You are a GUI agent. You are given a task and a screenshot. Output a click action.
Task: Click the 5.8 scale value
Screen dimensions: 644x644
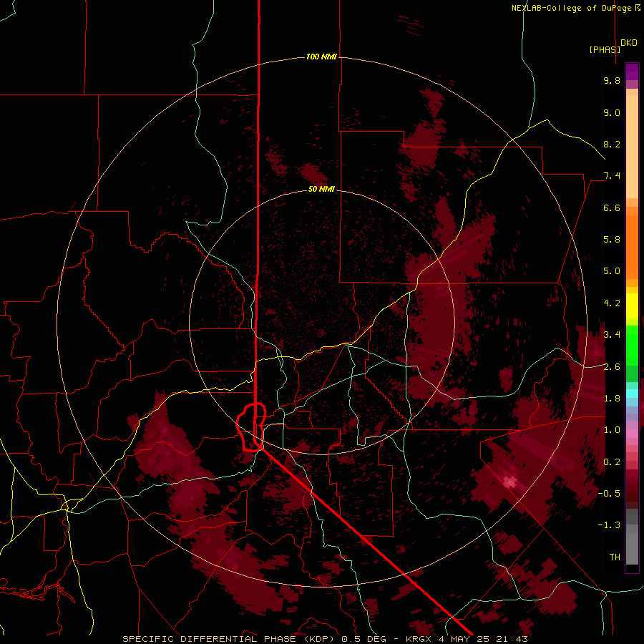point(612,240)
